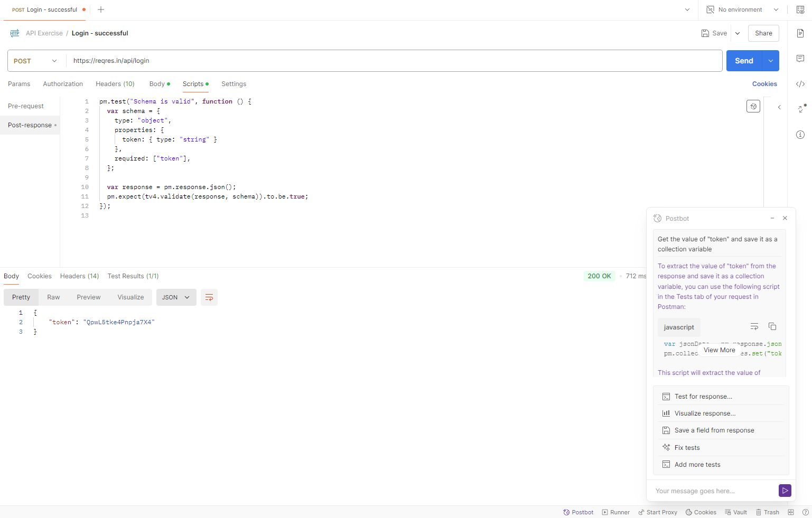
Task: Open the code snippet panel icon
Action: tap(800, 84)
